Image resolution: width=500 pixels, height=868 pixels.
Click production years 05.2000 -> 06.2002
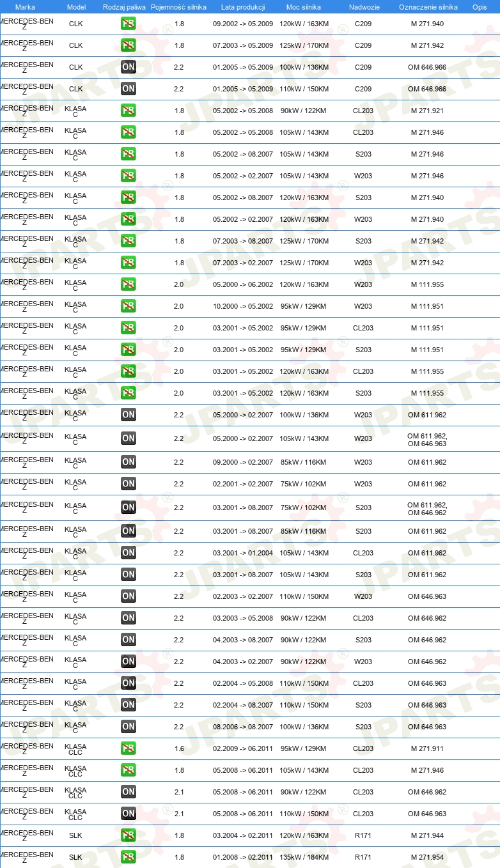(243, 284)
